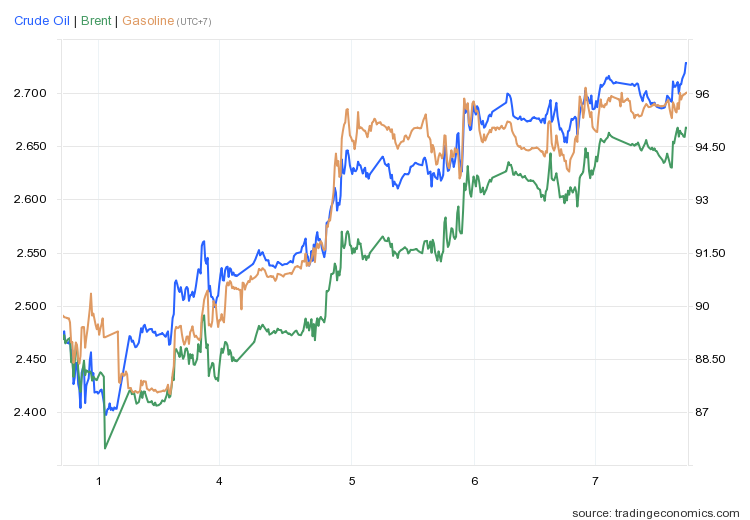Click the 2.700 left axis label
The image size is (750, 520).
33,93
